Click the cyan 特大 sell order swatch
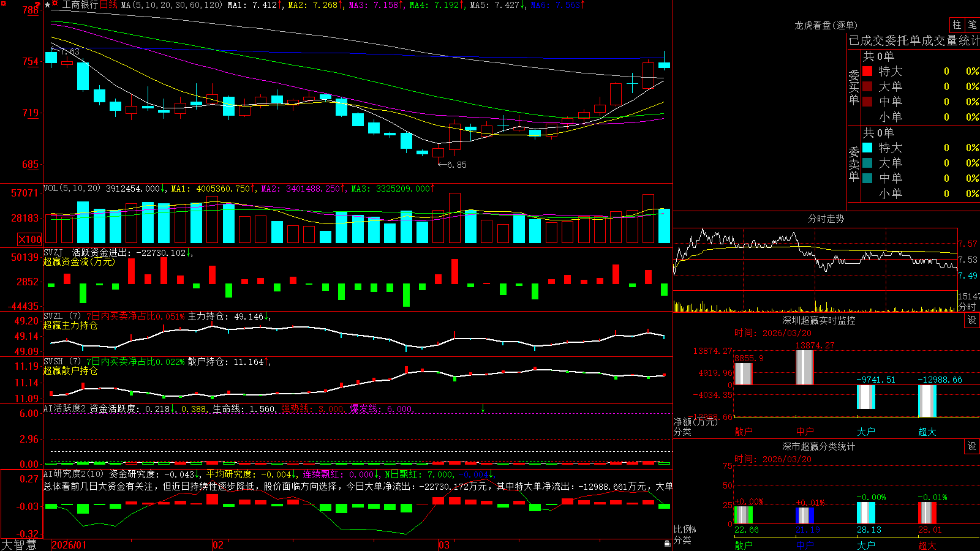Viewport: 980px width, 551px height. [867, 148]
